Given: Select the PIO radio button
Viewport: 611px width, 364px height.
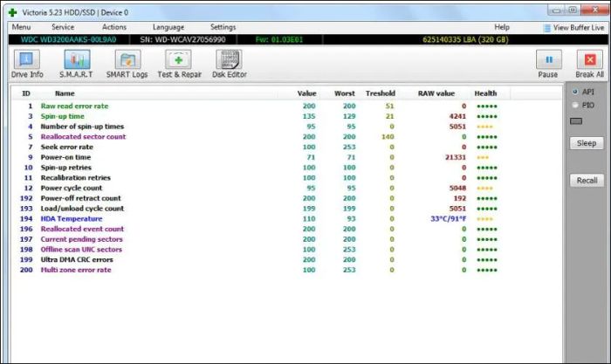Looking at the screenshot, I should (575, 105).
